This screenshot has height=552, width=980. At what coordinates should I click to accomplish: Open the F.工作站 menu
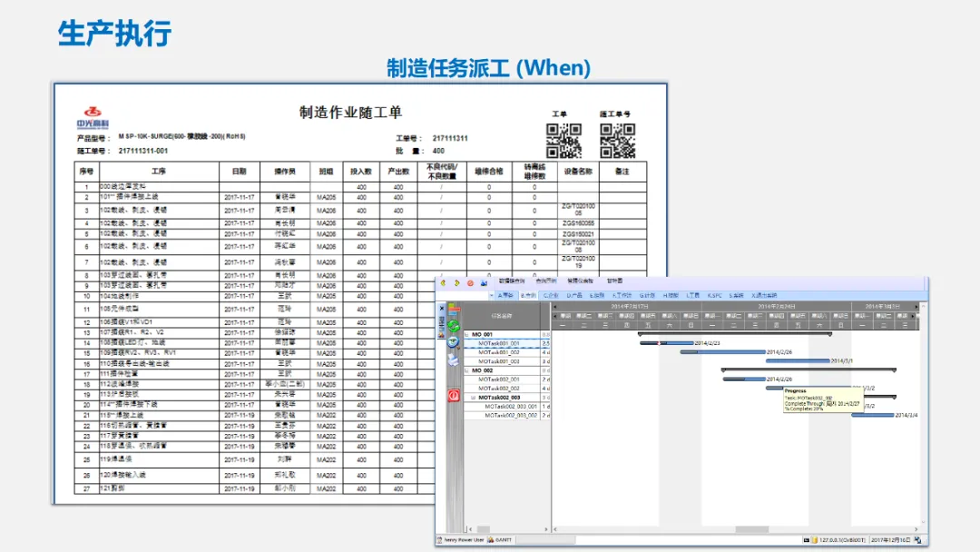click(x=622, y=296)
